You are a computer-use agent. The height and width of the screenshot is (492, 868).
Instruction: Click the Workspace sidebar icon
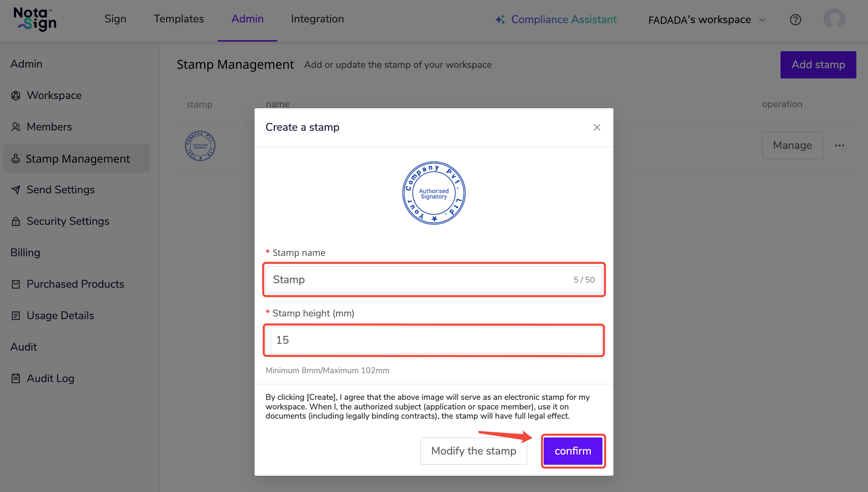click(x=15, y=96)
